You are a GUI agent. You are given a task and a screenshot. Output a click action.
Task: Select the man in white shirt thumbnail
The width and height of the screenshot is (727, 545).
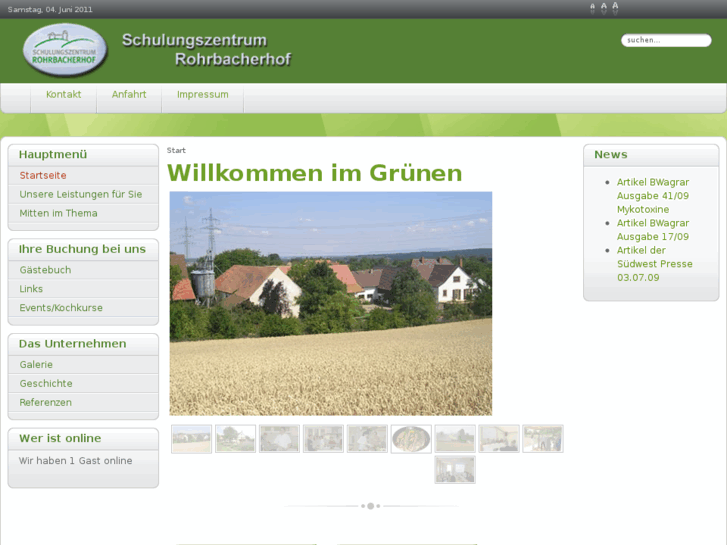pyautogui.click(x=280, y=439)
